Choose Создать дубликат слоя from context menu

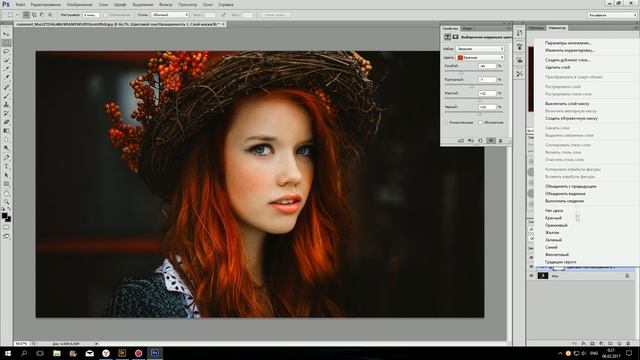point(567,60)
